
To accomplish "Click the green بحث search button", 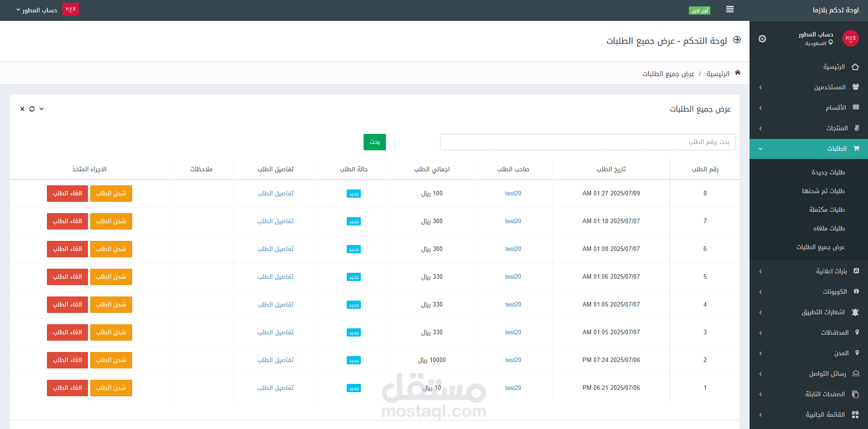I will click(x=374, y=142).
